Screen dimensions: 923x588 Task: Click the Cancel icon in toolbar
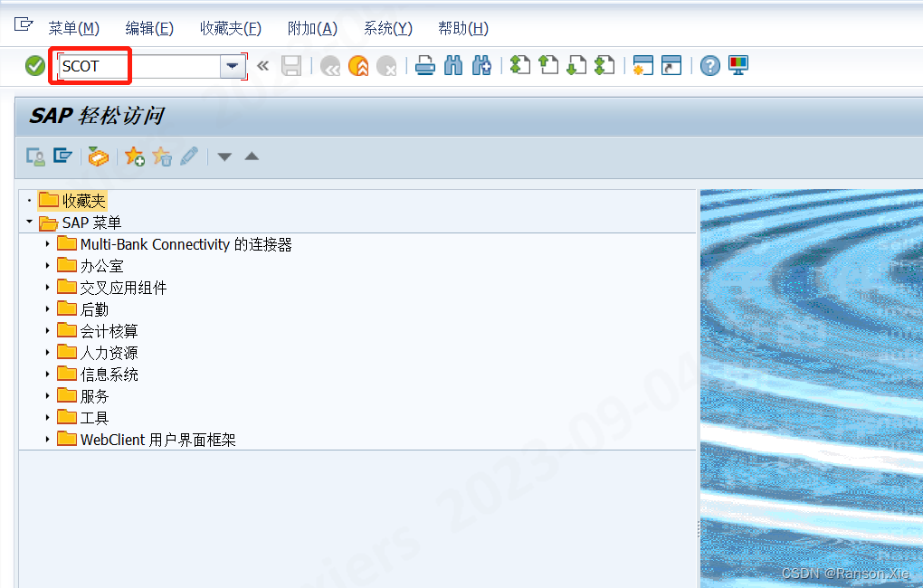pos(386,66)
